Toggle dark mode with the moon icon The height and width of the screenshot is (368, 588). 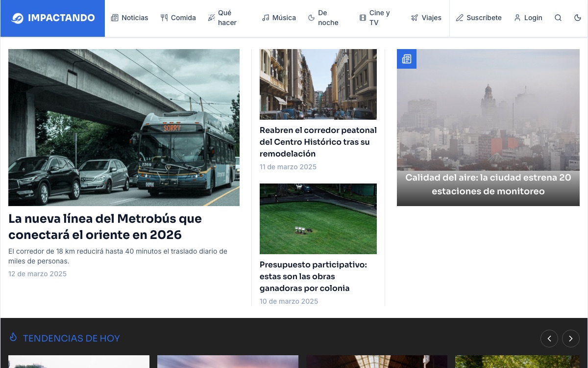pos(578,18)
